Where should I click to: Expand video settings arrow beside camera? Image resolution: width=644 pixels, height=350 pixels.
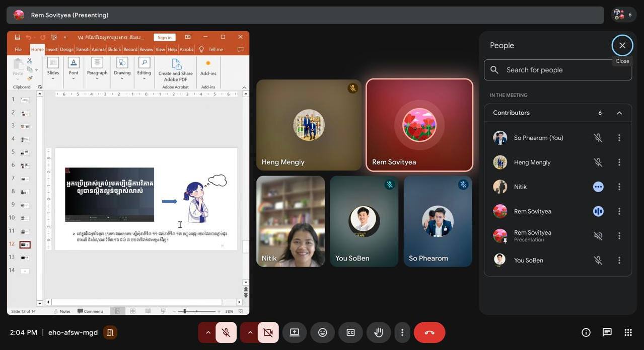click(x=250, y=332)
